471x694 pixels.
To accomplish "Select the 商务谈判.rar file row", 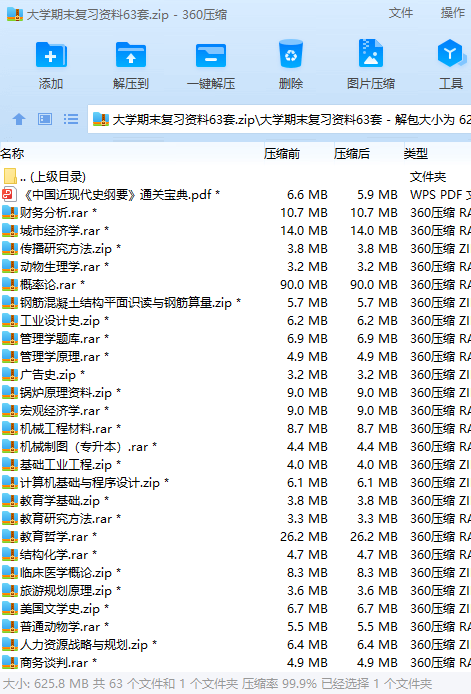I will [236, 663].
